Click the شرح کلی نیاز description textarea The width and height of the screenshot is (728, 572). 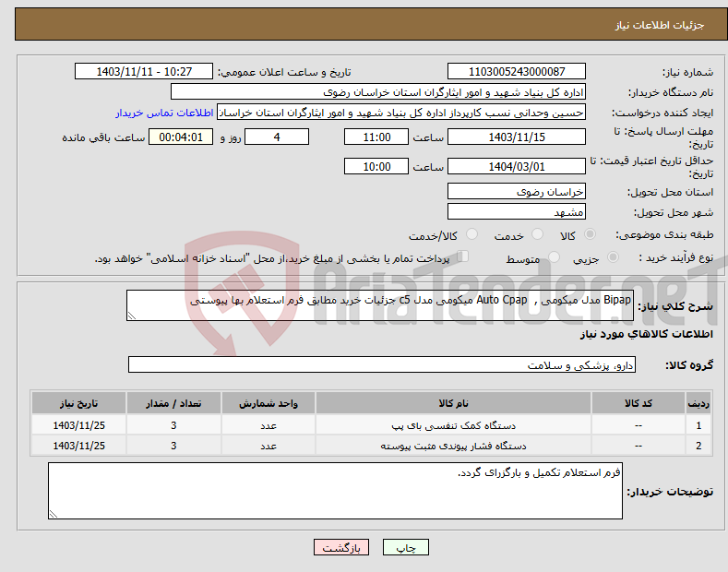click(380, 305)
